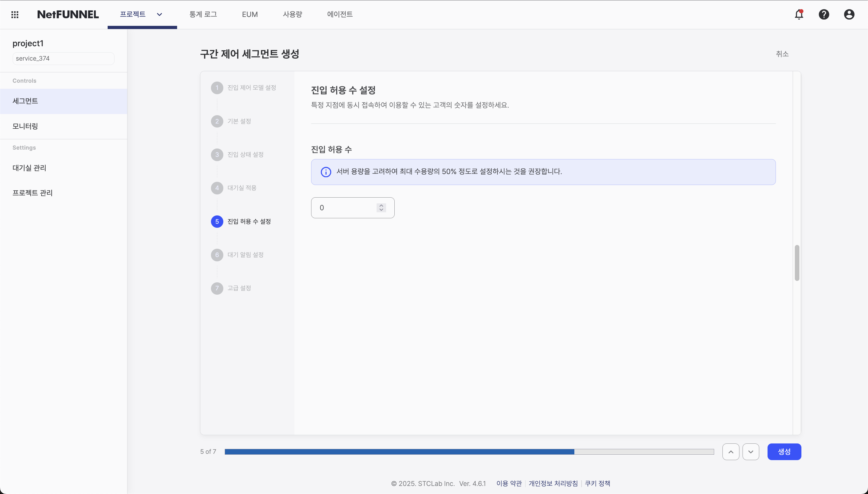The width and height of the screenshot is (868, 494).
Task: Open 모니터링 in the sidebar
Action: (24, 126)
